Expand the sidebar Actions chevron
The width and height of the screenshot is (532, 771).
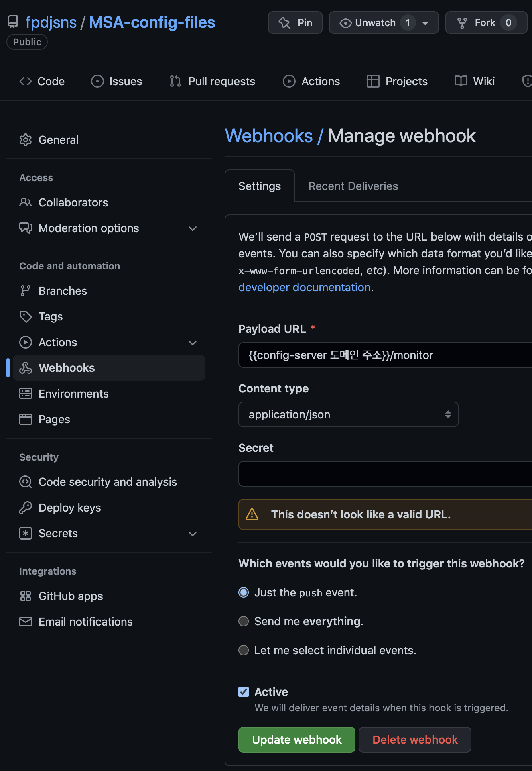[193, 343]
